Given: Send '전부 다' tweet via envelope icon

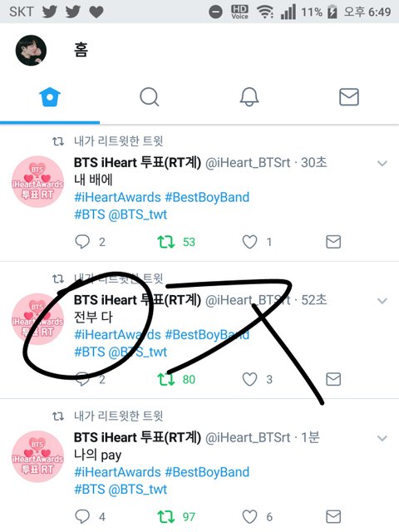Looking at the screenshot, I should pos(333,379).
